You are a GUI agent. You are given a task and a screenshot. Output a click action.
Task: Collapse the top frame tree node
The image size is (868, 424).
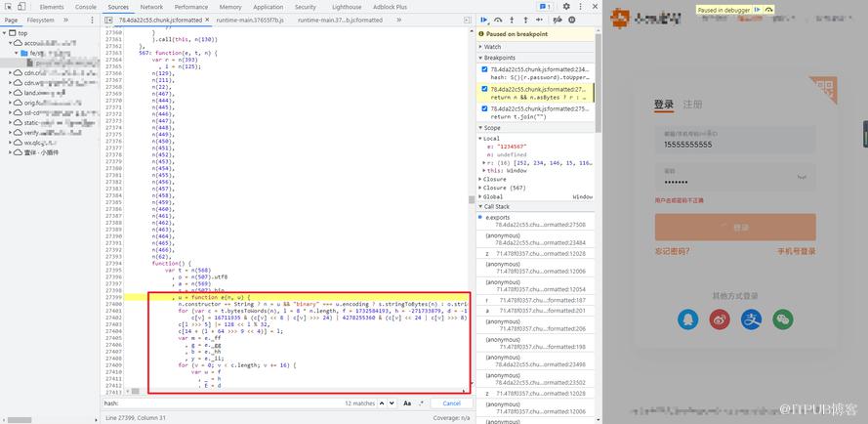(5, 33)
